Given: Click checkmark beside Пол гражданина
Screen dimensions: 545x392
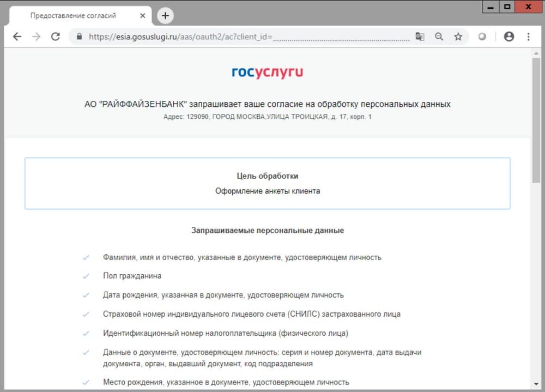Looking at the screenshot, I should (86, 276).
